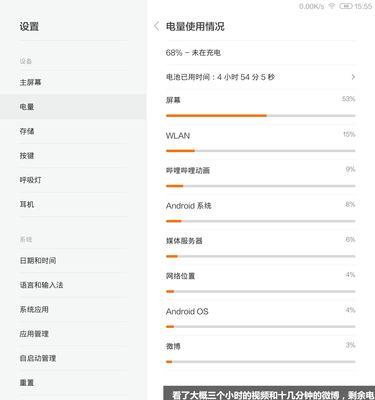Viewport: 375px width, 400px height.
Task: Tap the WiFi status bar icon
Action: tap(332, 6)
